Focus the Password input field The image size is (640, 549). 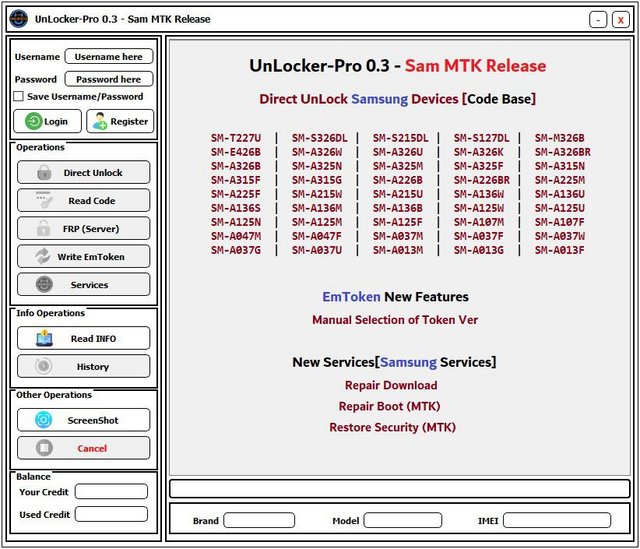(109, 79)
